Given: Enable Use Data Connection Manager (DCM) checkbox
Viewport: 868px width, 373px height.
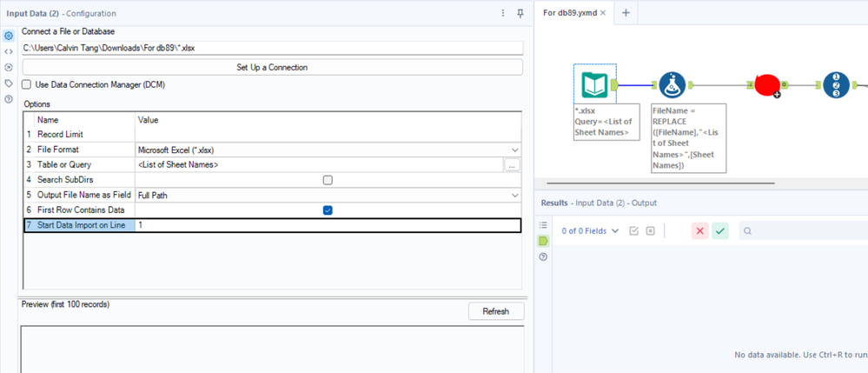Looking at the screenshot, I should (26, 85).
